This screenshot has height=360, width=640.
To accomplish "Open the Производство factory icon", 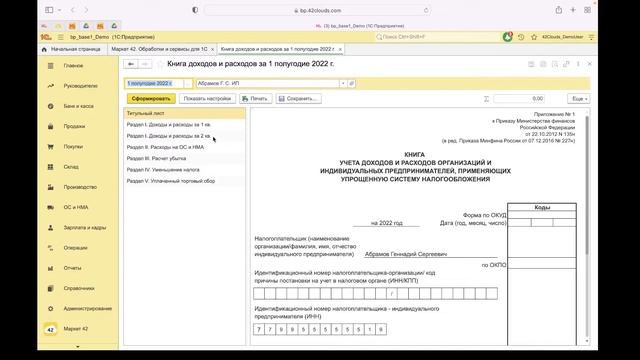I will pyautogui.click(x=51, y=187).
